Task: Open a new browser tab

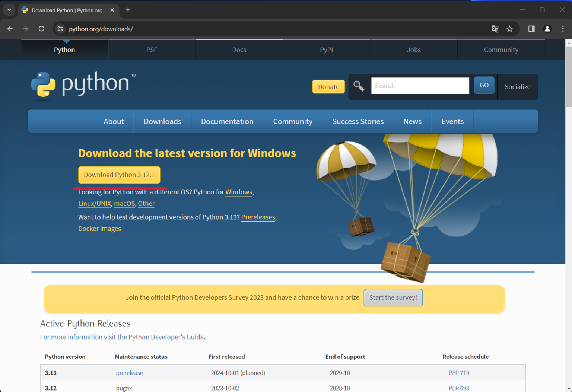Action: [x=128, y=10]
